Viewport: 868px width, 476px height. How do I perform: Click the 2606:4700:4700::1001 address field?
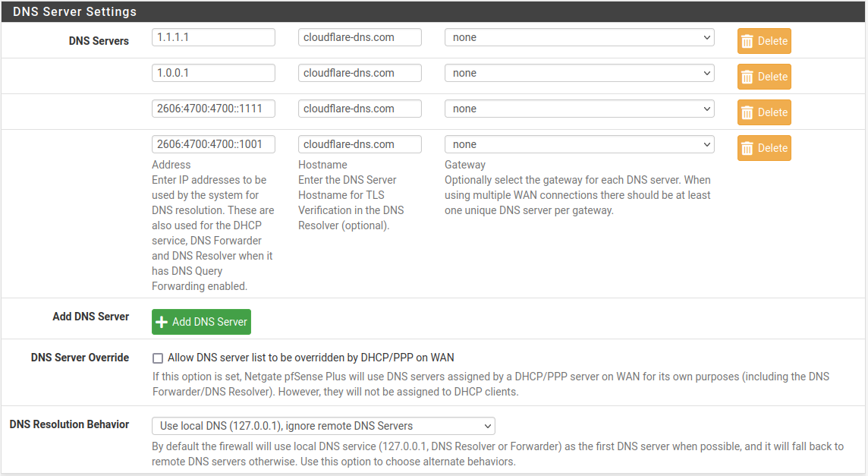(x=213, y=144)
